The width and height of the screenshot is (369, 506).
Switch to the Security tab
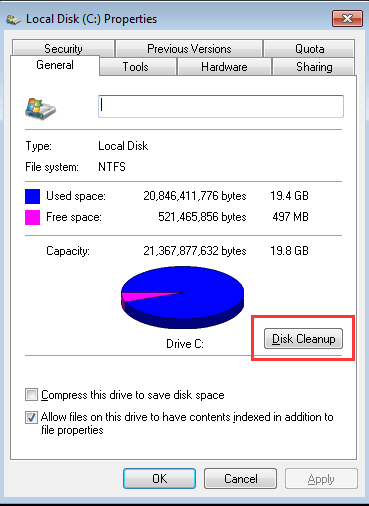pyautogui.click(x=63, y=49)
